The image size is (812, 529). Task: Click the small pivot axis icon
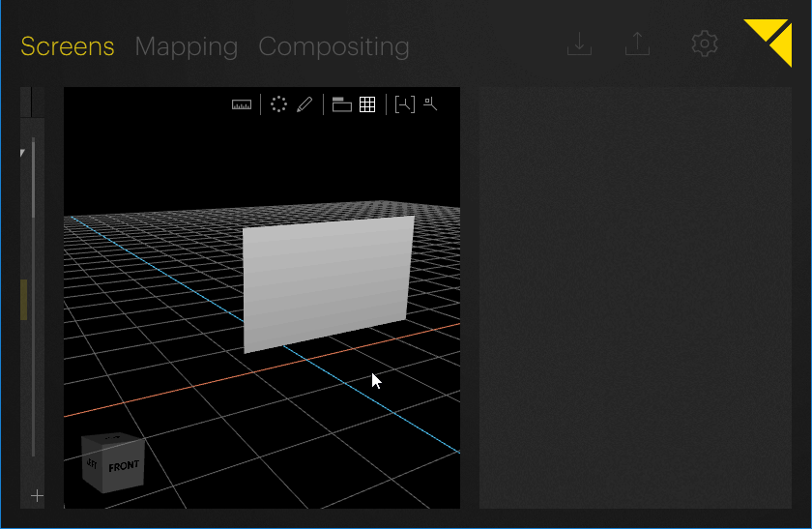431,104
